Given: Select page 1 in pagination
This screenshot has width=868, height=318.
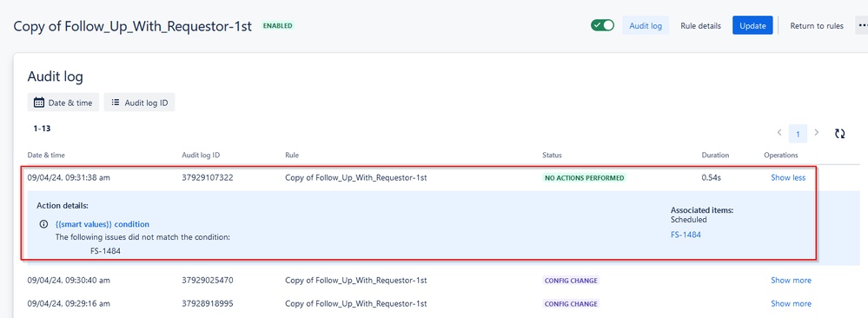Looking at the screenshot, I should tap(798, 134).
